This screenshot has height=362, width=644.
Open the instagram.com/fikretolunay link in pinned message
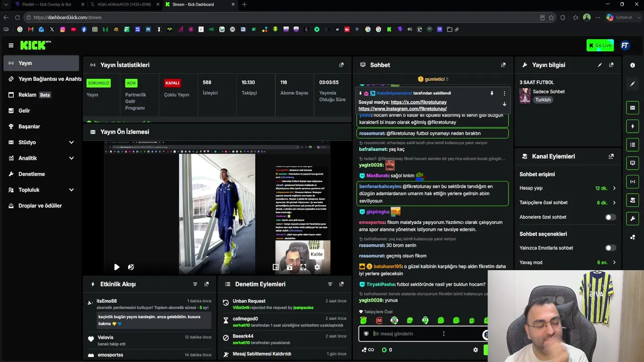pyautogui.click(x=403, y=109)
